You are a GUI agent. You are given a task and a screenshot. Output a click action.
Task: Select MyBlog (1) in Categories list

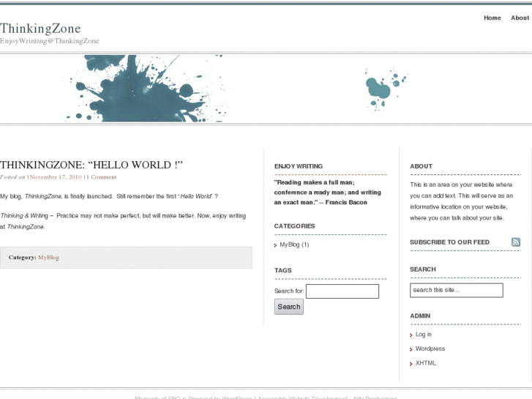click(294, 245)
